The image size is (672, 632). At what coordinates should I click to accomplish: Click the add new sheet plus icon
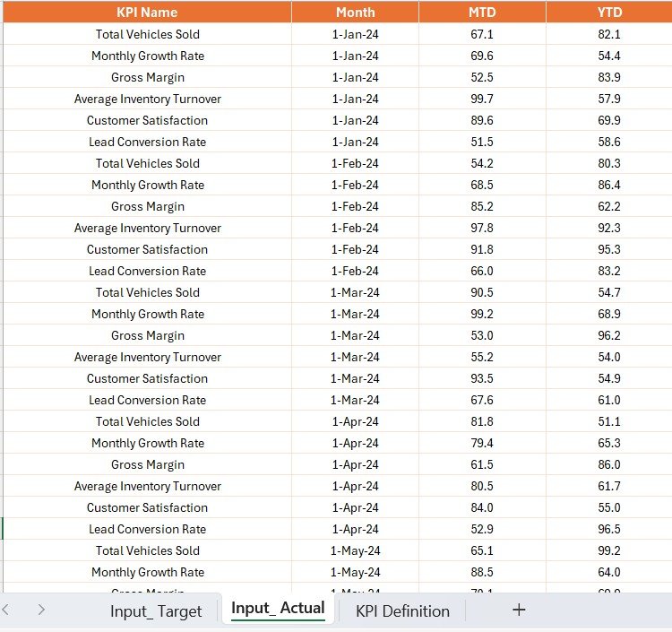[x=518, y=610]
